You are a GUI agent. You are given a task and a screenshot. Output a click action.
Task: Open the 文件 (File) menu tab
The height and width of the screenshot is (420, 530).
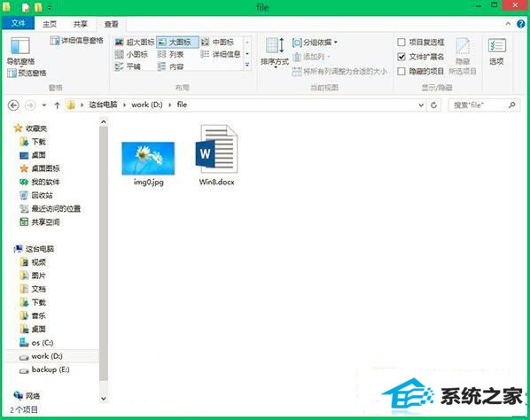(19, 23)
